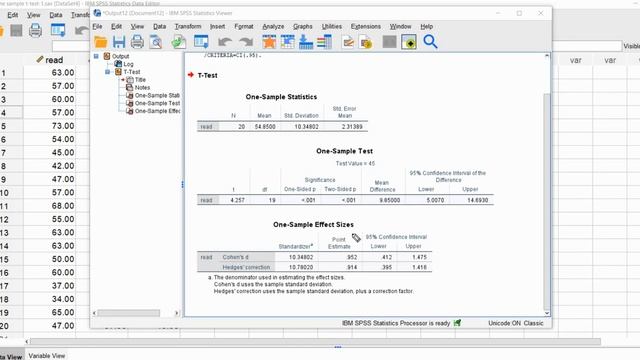Click the Cohen's d point estimate .952
This screenshot has width=640, height=360.
point(351,257)
